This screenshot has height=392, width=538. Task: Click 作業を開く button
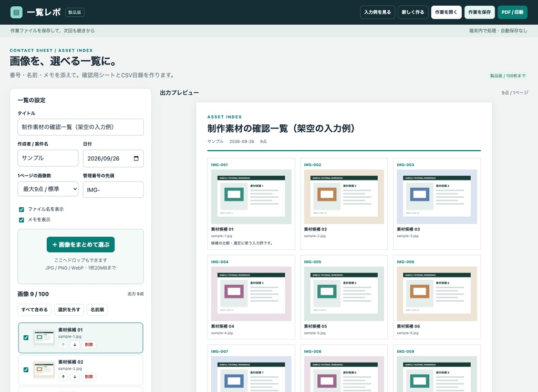(446, 13)
